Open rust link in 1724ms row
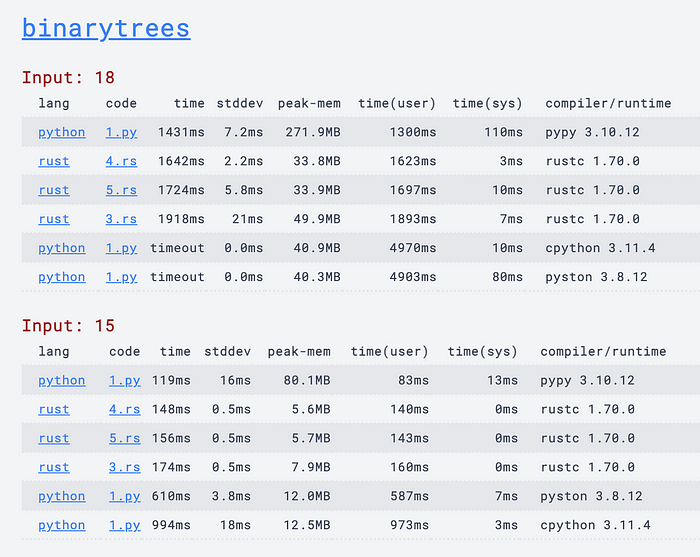The image size is (700, 557). pos(54,190)
